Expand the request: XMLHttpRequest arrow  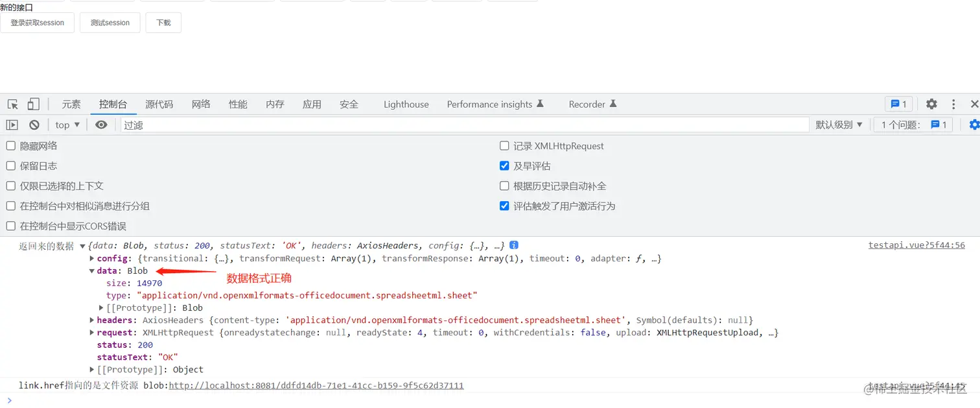point(92,332)
